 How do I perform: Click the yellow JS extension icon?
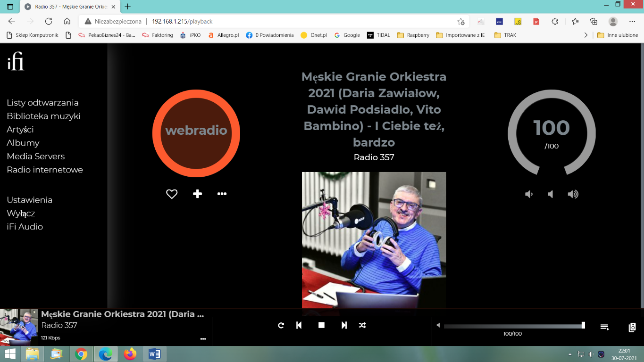[518, 21]
